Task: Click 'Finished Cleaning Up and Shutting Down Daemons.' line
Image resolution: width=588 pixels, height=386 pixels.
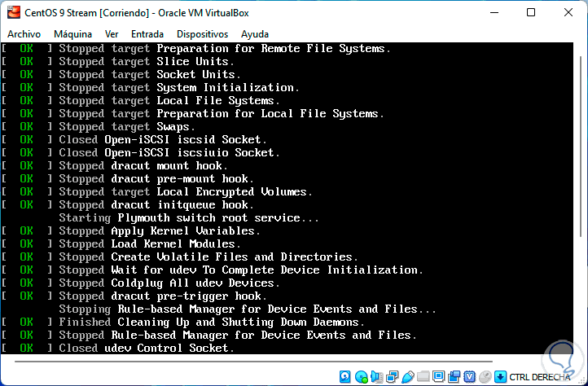Action: [212, 322]
